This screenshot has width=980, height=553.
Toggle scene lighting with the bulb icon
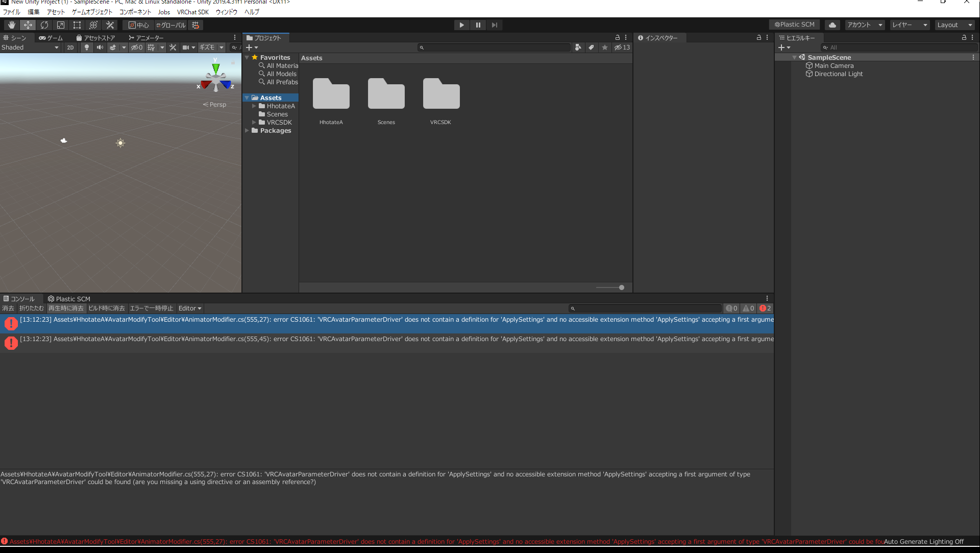point(86,47)
